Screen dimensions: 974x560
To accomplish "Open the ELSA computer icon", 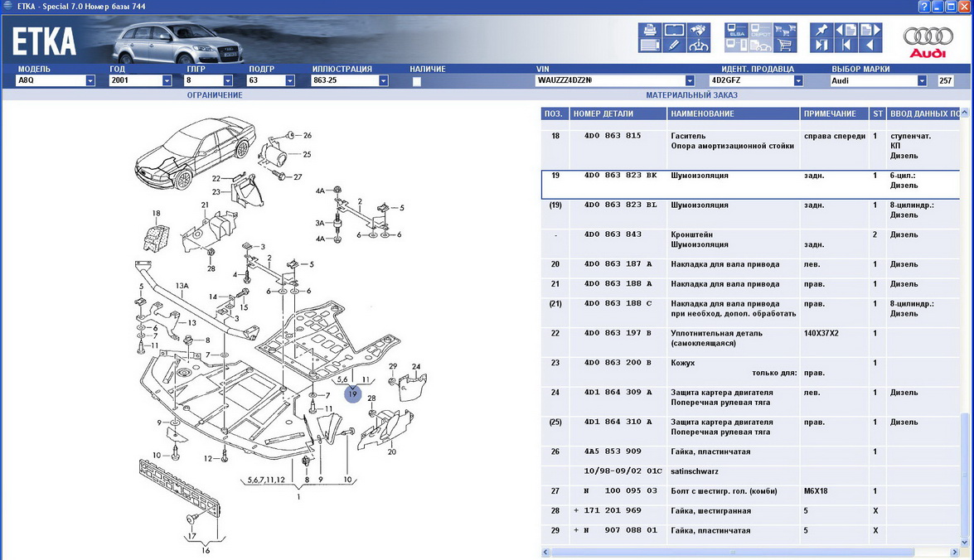I will tap(737, 31).
